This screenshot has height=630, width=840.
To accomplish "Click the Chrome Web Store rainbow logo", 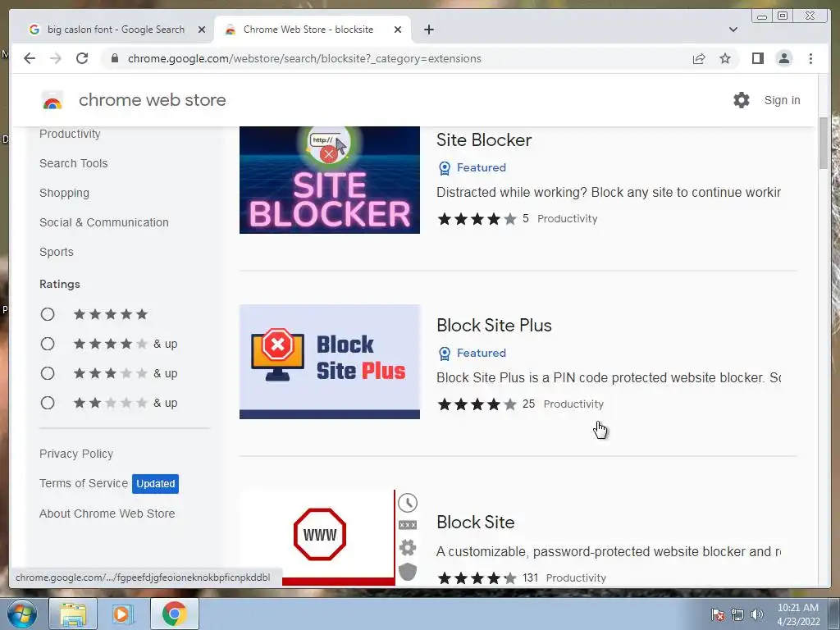I will [x=52, y=100].
